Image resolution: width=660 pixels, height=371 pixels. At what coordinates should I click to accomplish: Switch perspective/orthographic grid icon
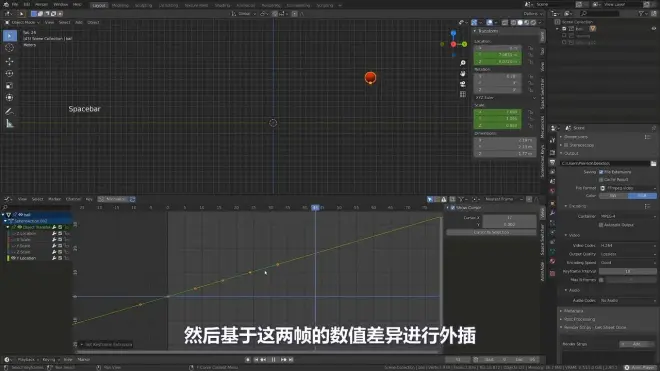click(463, 94)
